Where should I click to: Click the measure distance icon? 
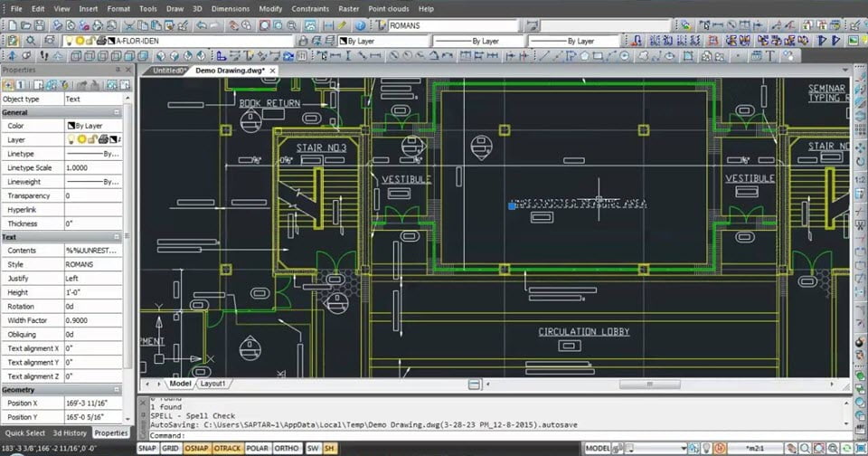(x=329, y=25)
